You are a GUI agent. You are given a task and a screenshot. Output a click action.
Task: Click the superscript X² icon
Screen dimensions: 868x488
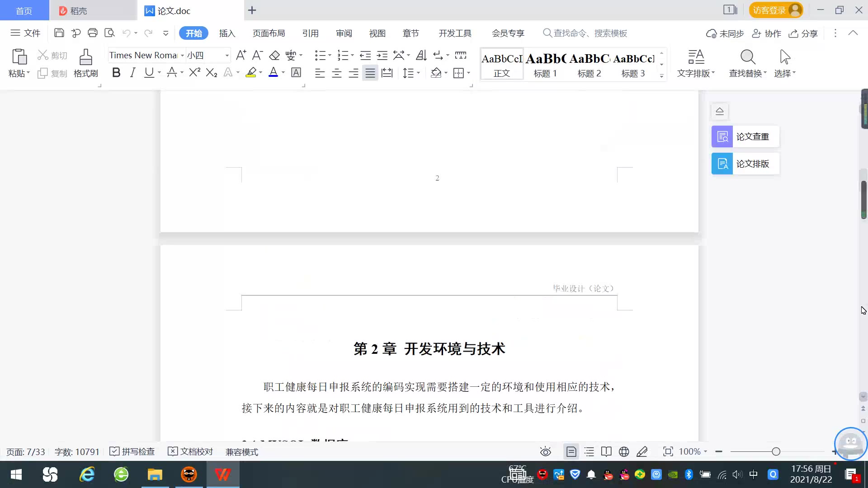tap(194, 73)
